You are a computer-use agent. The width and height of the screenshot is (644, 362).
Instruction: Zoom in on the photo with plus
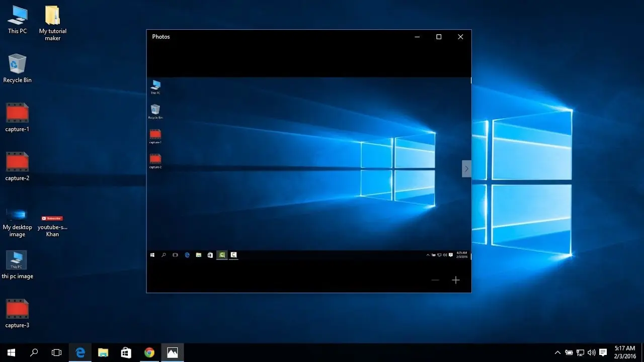tap(456, 280)
